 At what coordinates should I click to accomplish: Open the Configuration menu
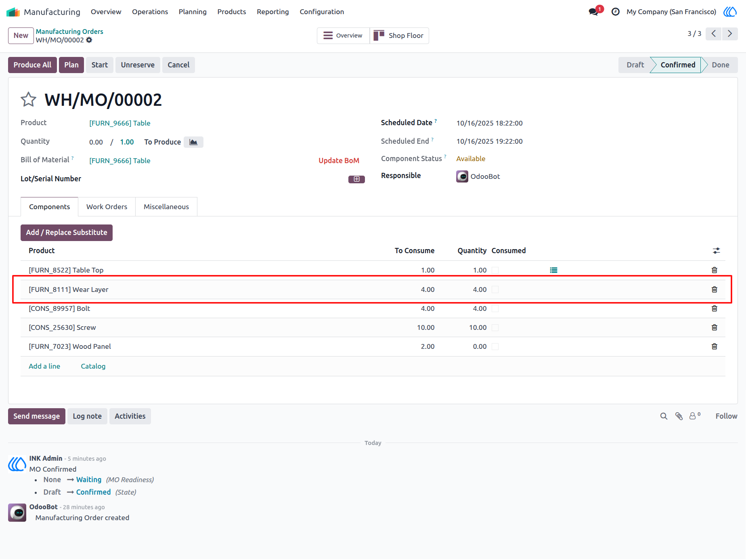pyautogui.click(x=322, y=12)
